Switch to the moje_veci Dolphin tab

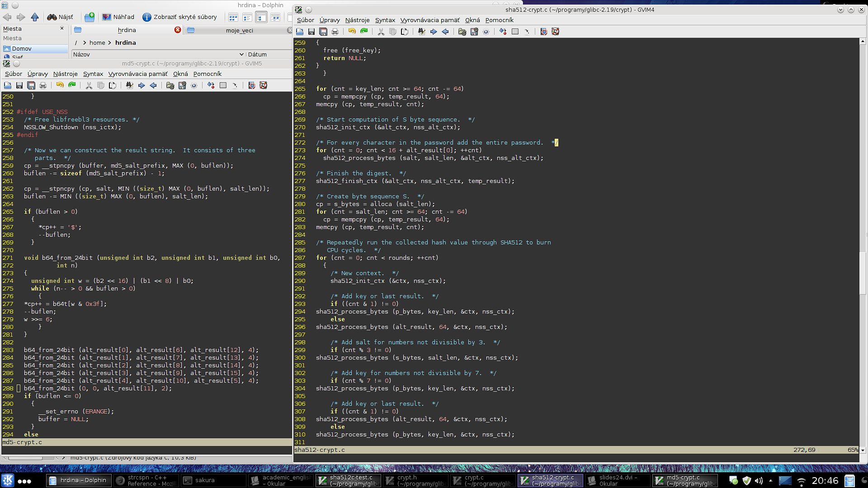point(239,30)
